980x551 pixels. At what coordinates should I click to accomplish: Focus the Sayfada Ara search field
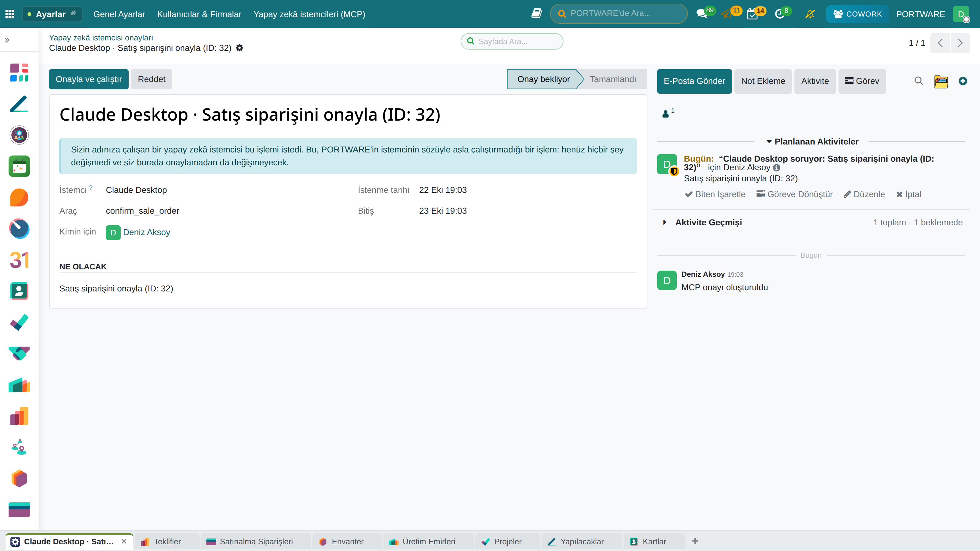512,41
